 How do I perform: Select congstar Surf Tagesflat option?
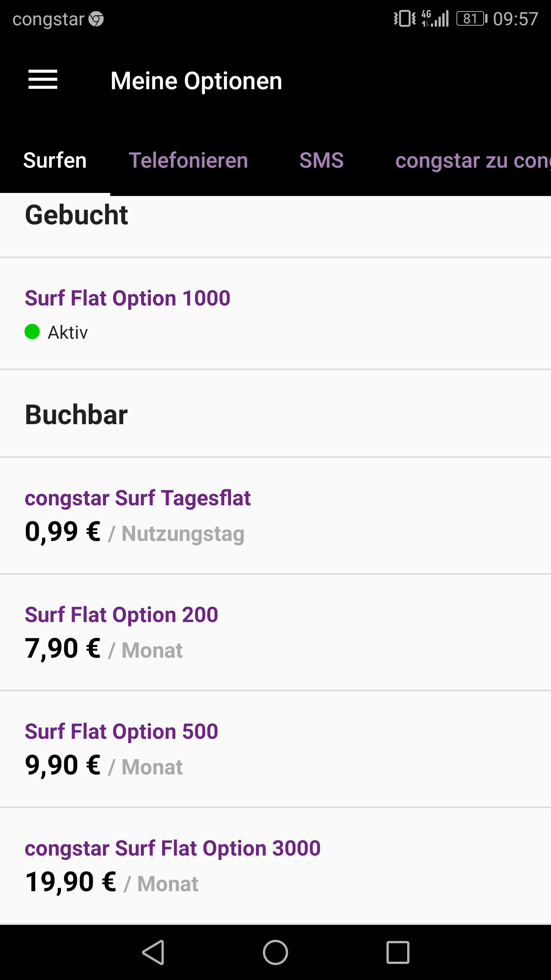(138, 498)
